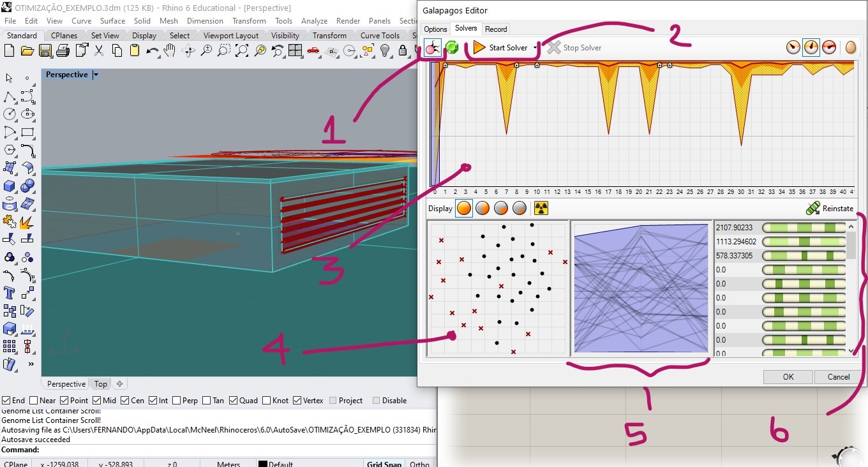Viewport: 868px width, 467px height.
Task: Select the Box solid tool in sidebar
Action: coord(10,186)
